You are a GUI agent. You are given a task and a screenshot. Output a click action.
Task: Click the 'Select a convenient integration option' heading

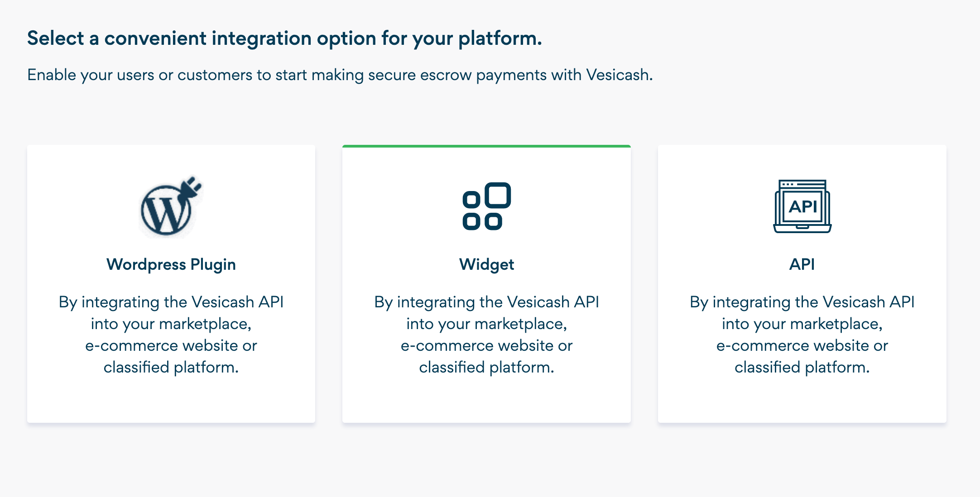point(284,38)
